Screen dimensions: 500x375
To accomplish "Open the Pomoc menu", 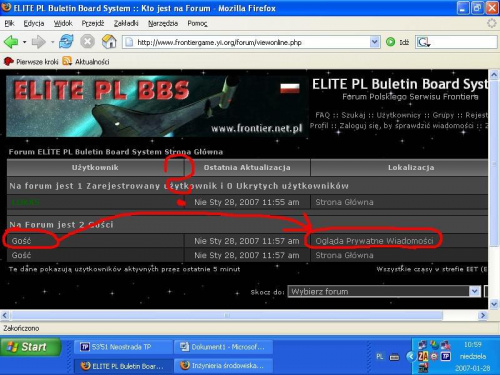I will click(x=197, y=23).
